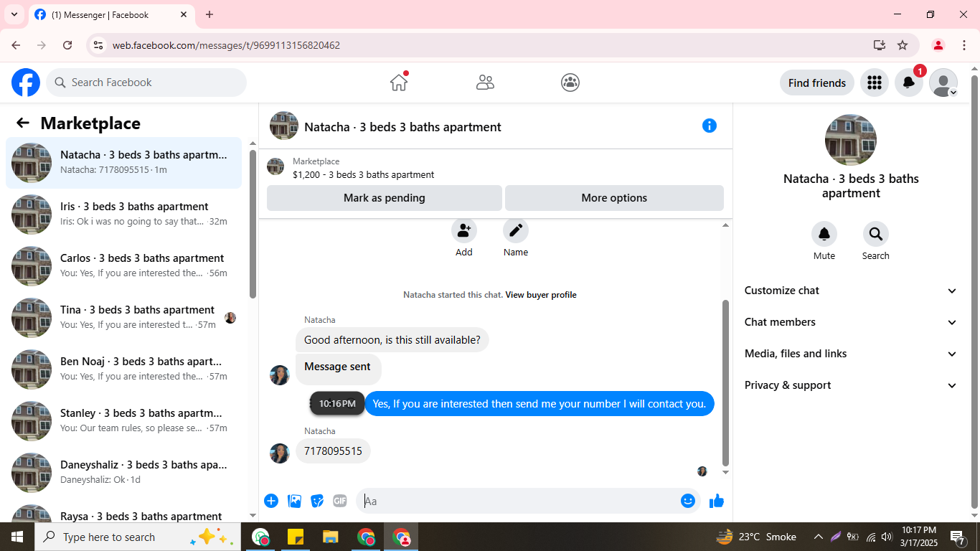This screenshot has width=980, height=551.
Task: Open the Groups icon in top navigation
Action: (570, 83)
